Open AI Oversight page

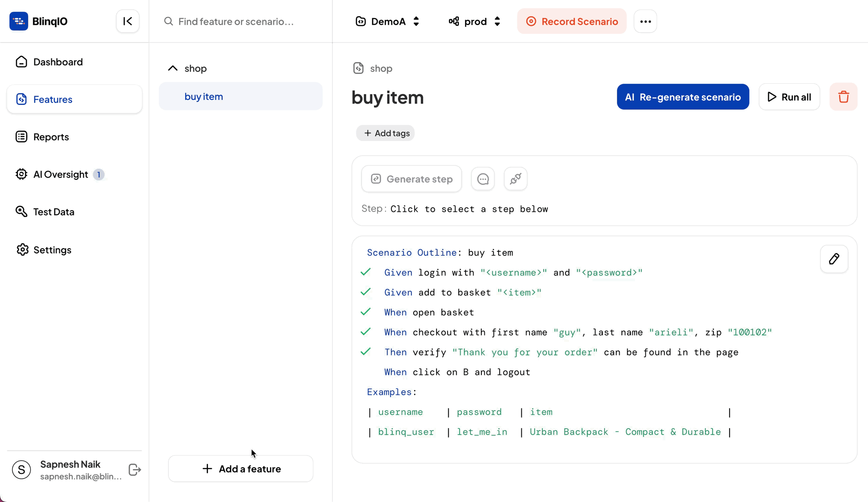tap(60, 174)
